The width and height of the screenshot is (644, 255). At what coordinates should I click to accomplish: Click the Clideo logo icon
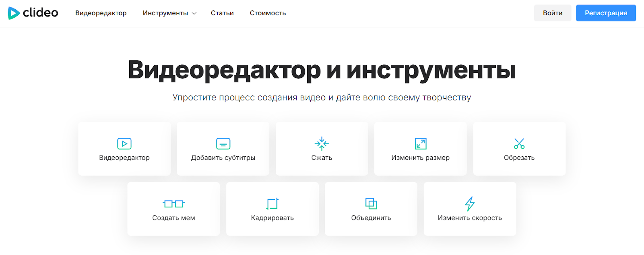(14, 13)
